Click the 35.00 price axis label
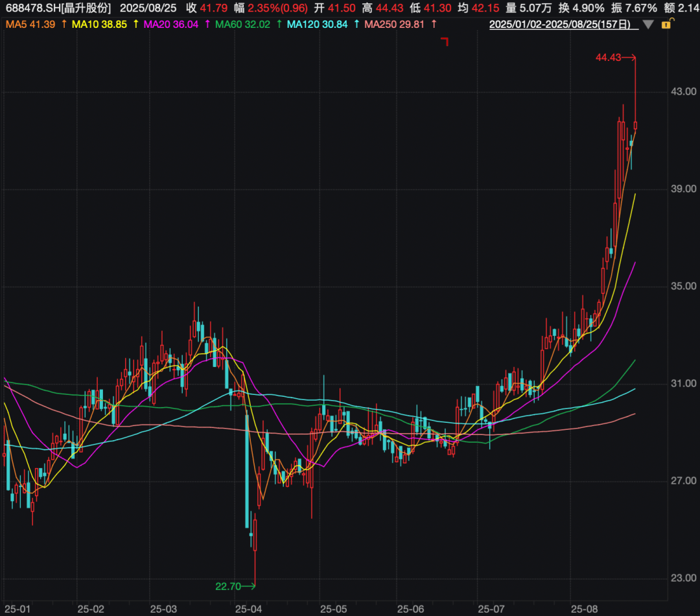The height and width of the screenshot is (616, 700). 684,286
